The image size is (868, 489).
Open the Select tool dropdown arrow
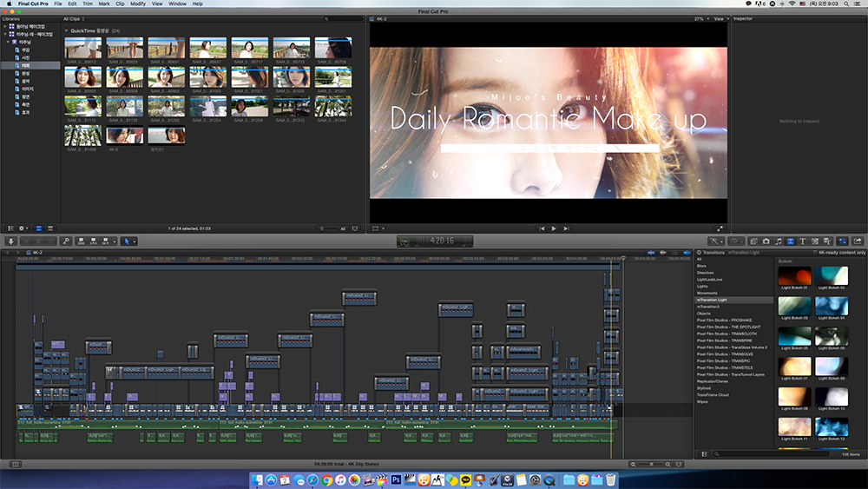[133, 241]
